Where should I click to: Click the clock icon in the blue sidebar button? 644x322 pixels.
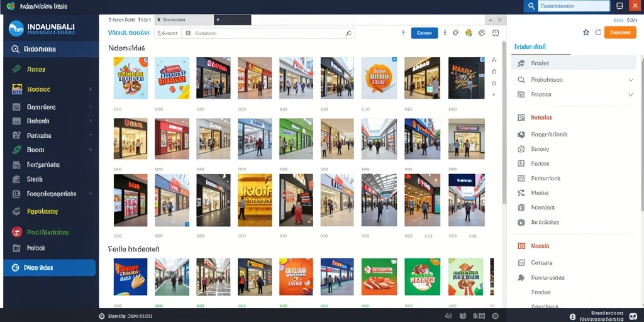click(x=16, y=268)
